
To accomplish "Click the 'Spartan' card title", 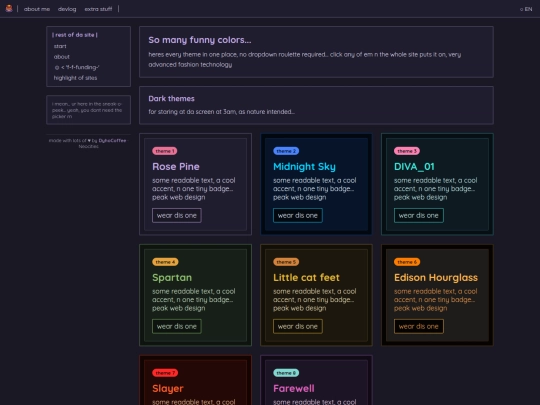I will tap(172, 278).
